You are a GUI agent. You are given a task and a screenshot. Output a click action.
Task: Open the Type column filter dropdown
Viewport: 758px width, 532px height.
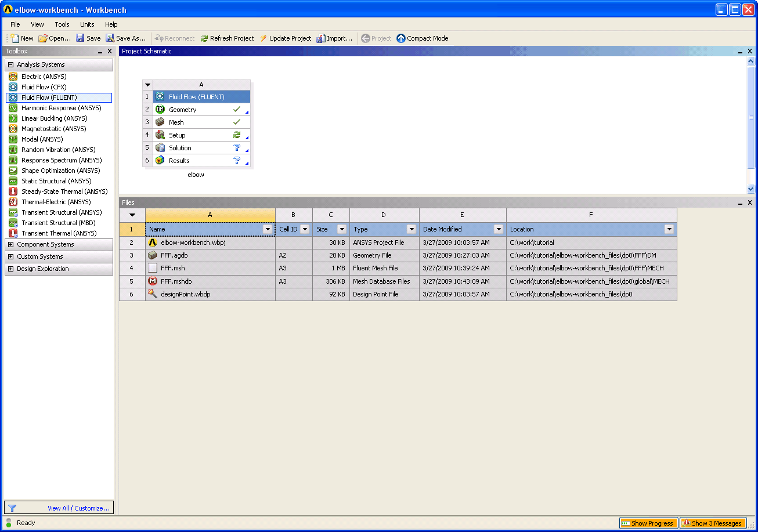click(x=412, y=229)
